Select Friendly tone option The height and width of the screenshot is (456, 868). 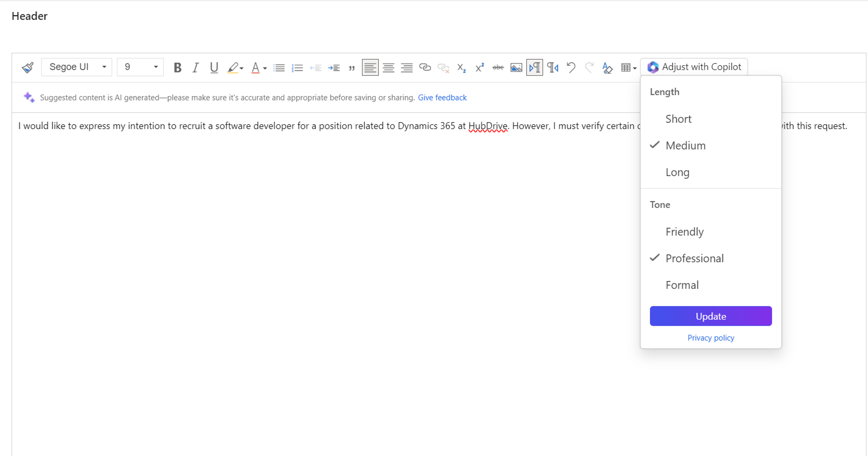coord(711,231)
